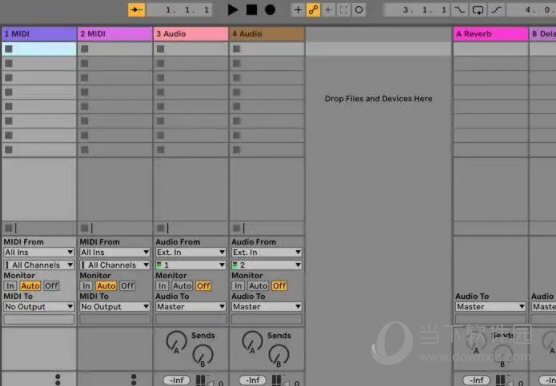Viewport: 556px width, 386px height.
Task: Toggle Automation Arm button
Action: [x=313, y=10]
